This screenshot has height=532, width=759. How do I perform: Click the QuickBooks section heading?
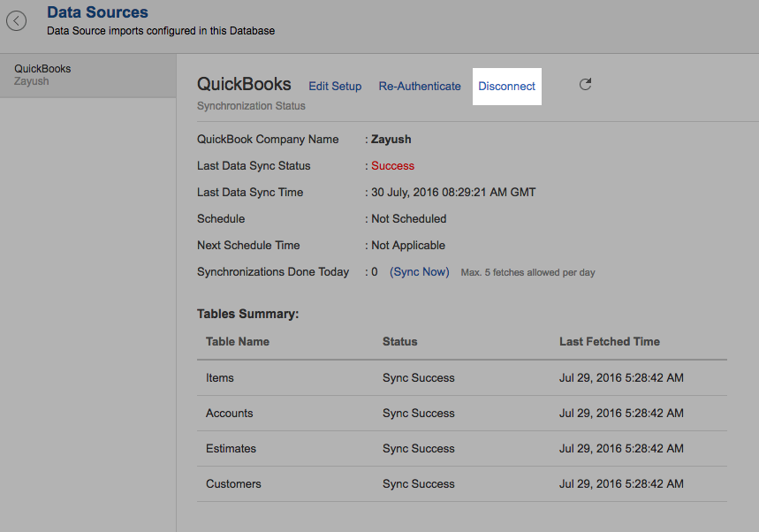(244, 85)
